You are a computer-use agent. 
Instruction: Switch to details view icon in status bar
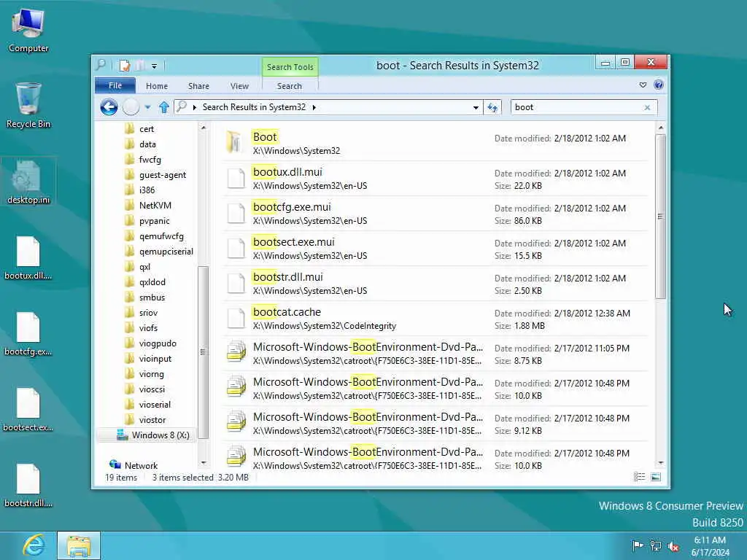639,477
